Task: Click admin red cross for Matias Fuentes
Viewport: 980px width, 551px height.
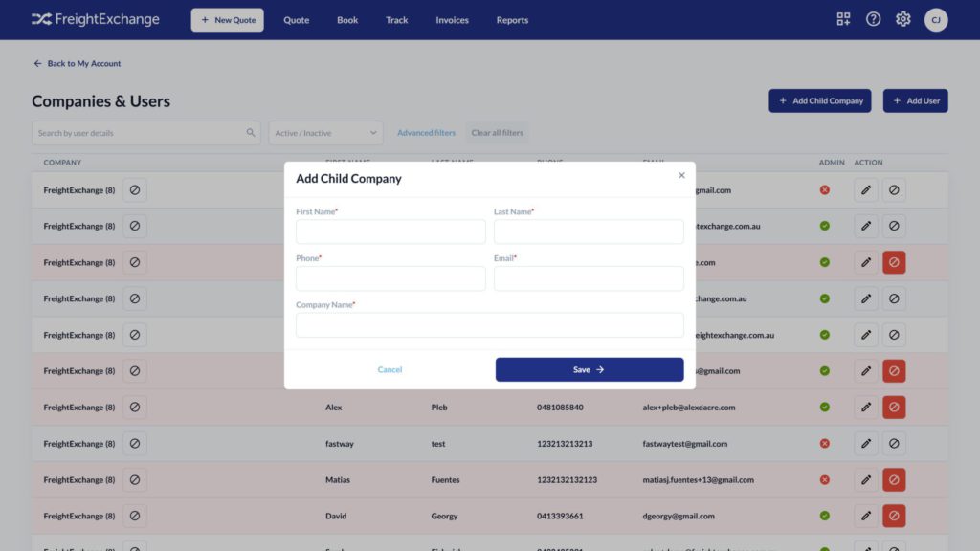Action: pyautogui.click(x=825, y=480)
